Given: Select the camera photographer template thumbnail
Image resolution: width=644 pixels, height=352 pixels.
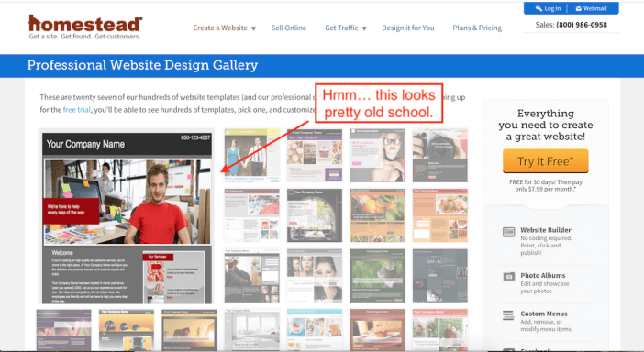Looking at the screenshot, I should 439,155.
